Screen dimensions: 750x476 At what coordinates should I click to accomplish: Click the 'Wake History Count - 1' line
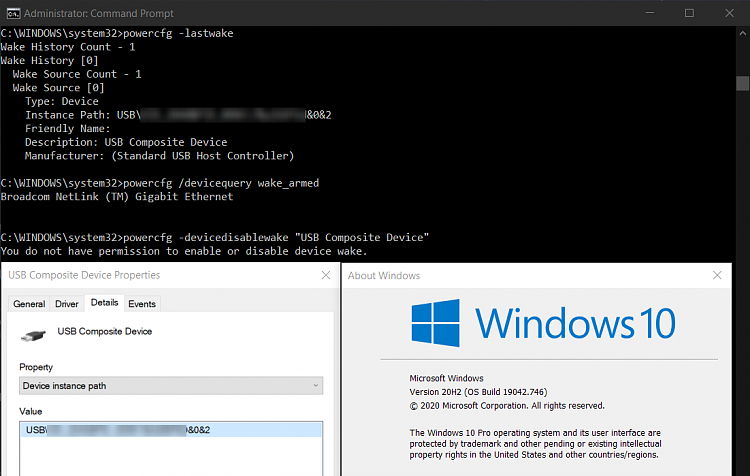pyautogui.click(x=68, y=47)
